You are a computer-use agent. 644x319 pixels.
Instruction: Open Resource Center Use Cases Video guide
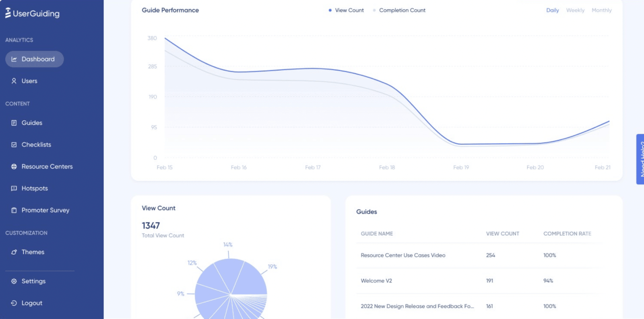click(403, 255)
